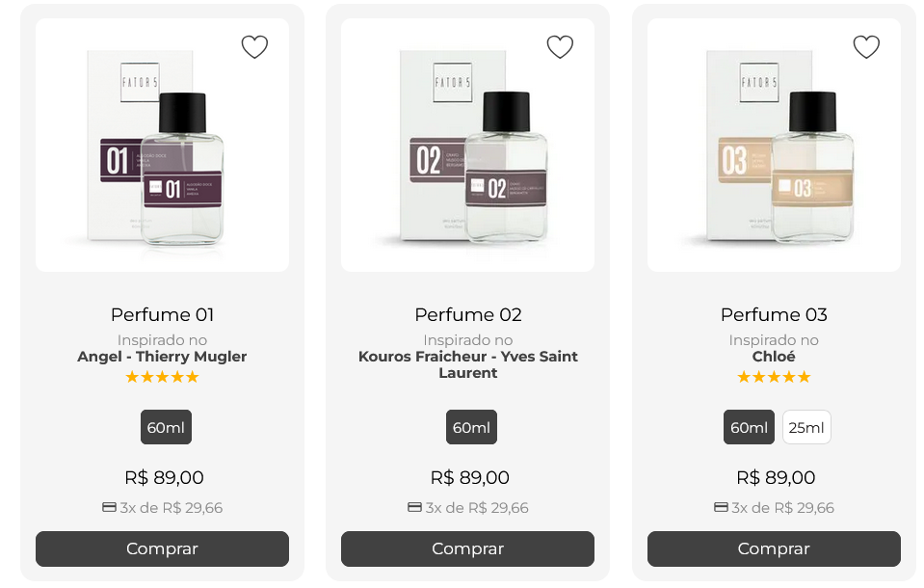Viewport: 924px width, 588px height.
Task: Click the Kouros Fraicheur Yves Saint Laurent text
Action: (x=468, y=364)
